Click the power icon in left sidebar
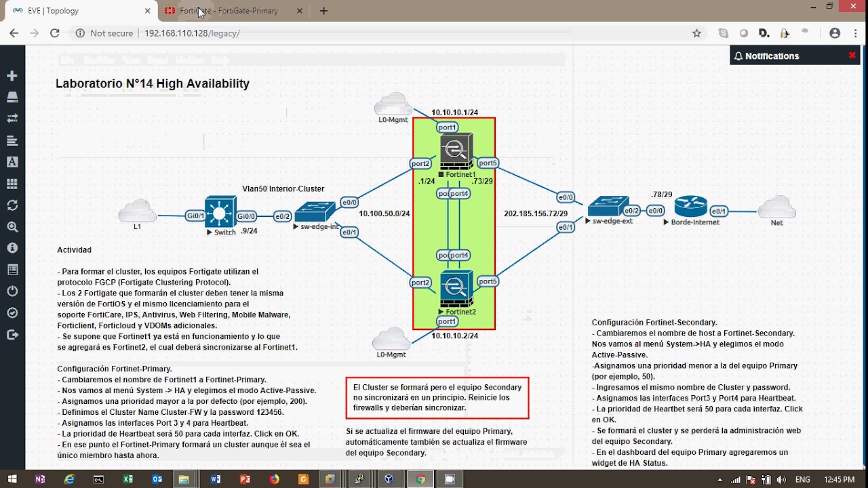Image resolution: width=868 pixels, height=488 pixels. (12, 291)
